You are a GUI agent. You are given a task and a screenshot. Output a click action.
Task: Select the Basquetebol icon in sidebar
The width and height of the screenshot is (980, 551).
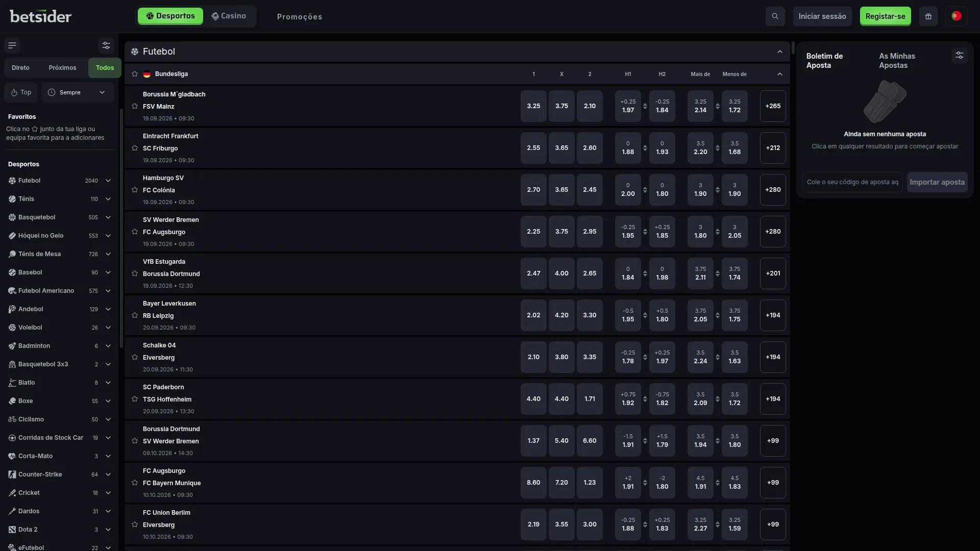click(x=12, y=217)
